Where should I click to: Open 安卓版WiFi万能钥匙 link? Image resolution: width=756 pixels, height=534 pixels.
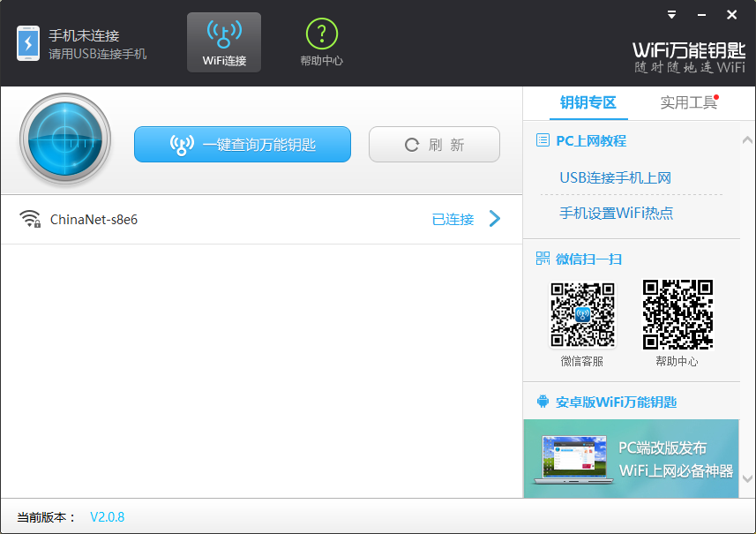click(x=616, y=402)
